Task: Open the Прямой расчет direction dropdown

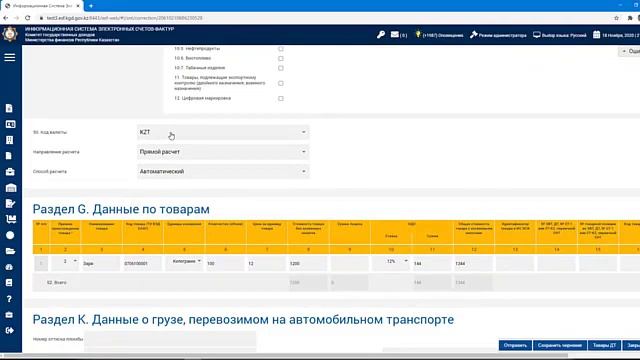Action: (x=223, y=152)
